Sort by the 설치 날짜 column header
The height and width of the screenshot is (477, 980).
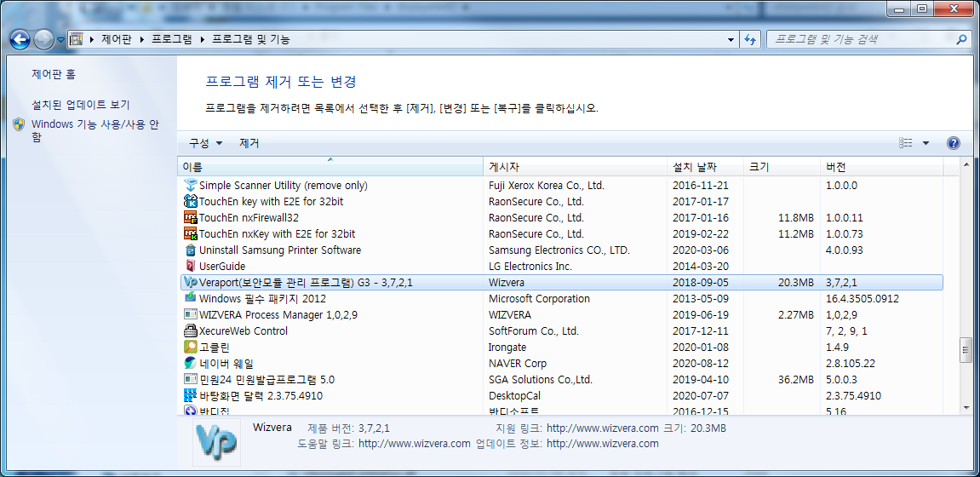pos(705,168)
